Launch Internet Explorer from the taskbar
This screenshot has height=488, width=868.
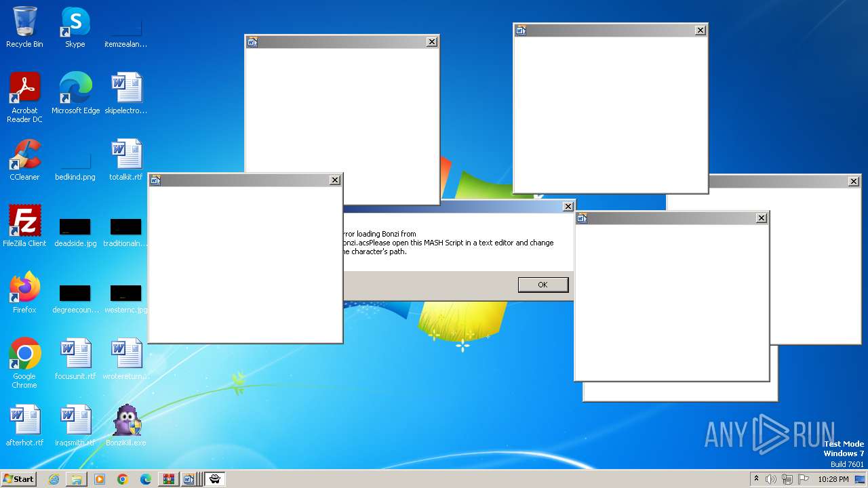(x=54, y=479)
